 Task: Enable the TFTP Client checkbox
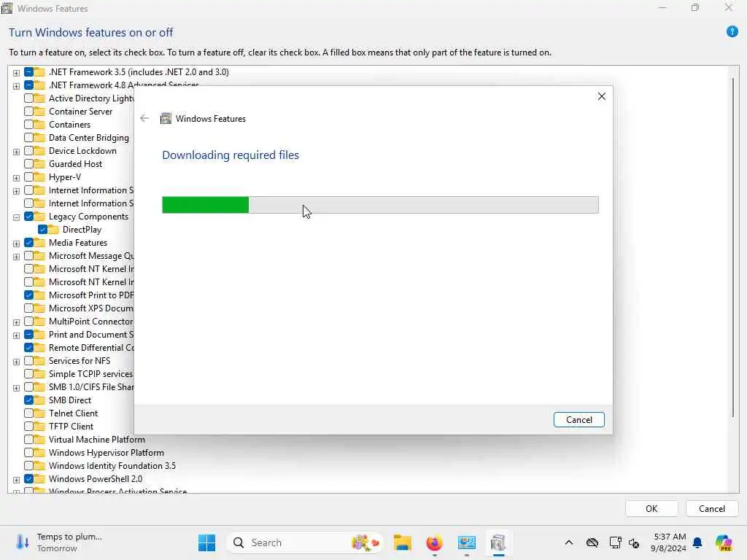coord(28,426)
